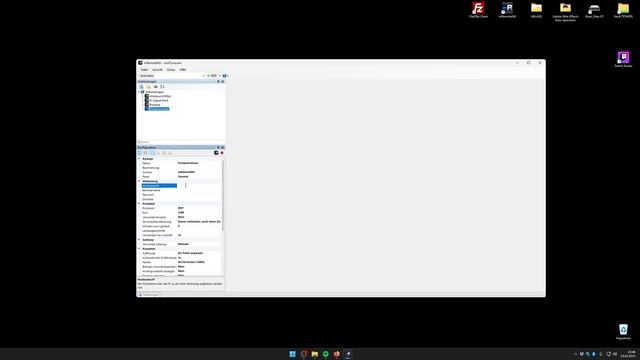Image resolution: width=640 pixels, height=360 pixels.
Task: Open FileZilla Client desktop shortcut
Action: [x=478, y=10]
